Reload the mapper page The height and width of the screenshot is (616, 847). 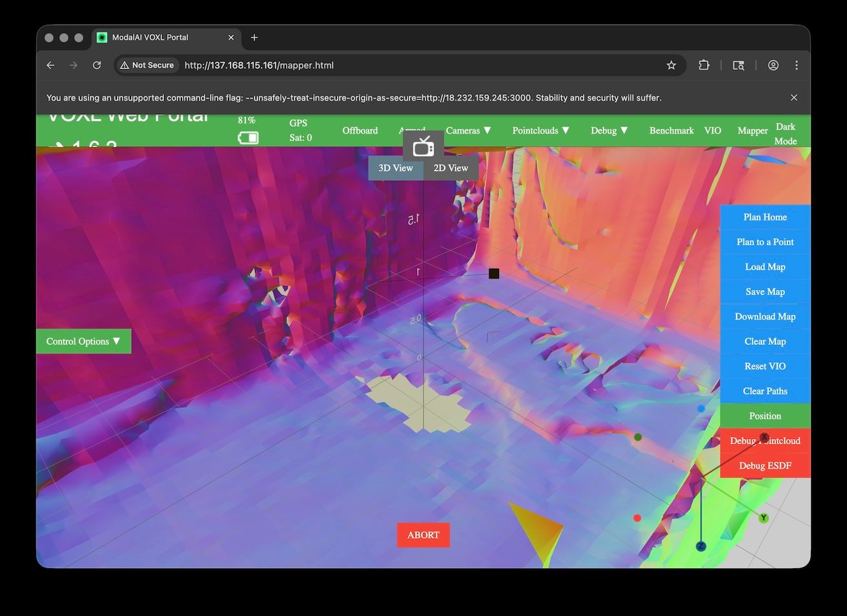pyautogui.click(x=97, y=65)
